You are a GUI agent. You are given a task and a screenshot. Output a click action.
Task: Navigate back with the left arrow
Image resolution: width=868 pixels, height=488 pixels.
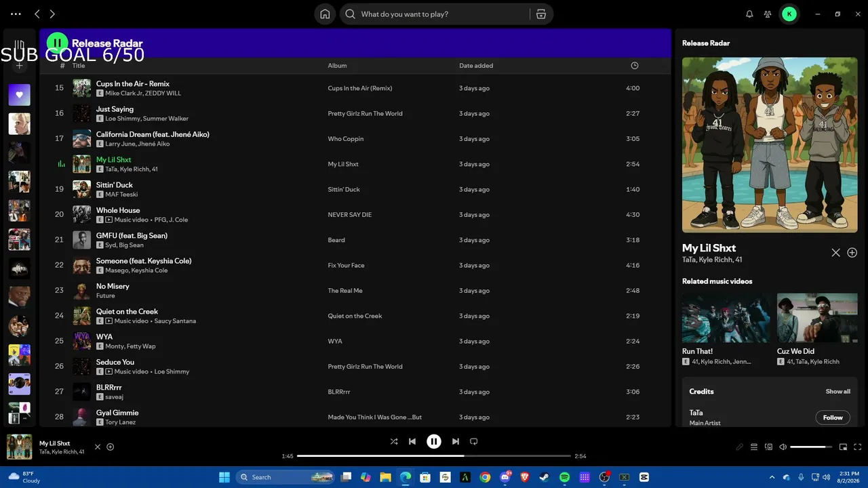pyautogui.click(x=37, y=14)
